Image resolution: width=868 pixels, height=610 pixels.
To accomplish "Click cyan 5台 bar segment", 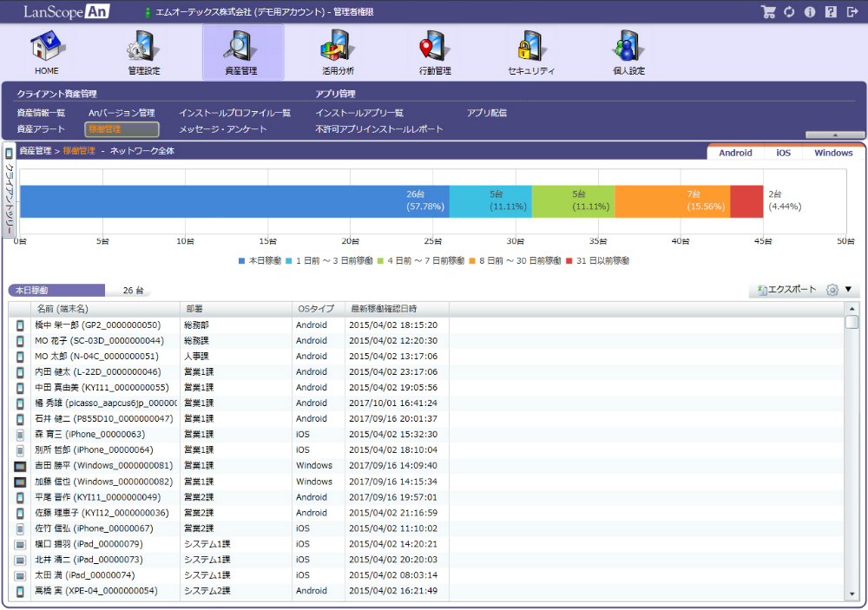I will click(x=490, y=201).
